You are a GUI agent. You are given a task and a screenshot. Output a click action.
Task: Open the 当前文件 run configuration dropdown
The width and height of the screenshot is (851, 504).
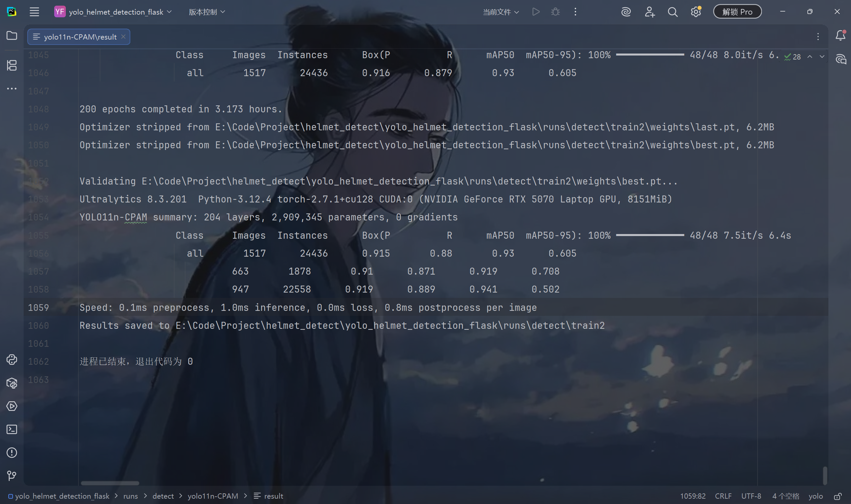[x=501, y=12]
